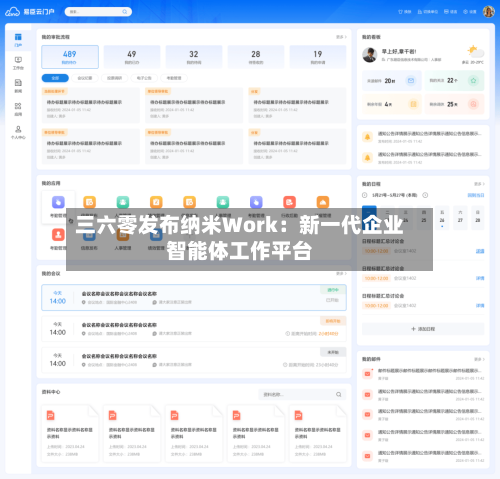Select the 电子公告 filter pill
Screen dimensions: 500x479
[x=144, y=78]
